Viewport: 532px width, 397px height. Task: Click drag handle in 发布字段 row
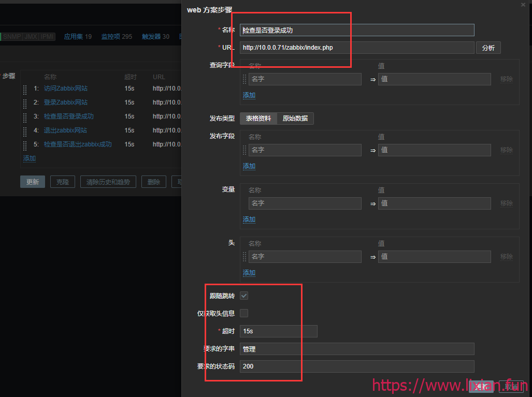click(245, 150)
